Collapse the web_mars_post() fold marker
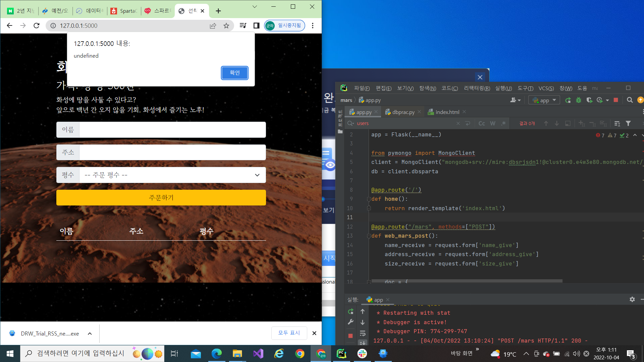 tap(369, 236)
